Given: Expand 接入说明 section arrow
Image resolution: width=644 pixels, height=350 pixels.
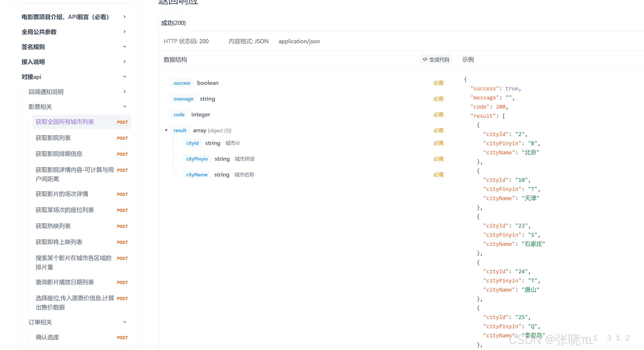Looking at the screenshot, I should [124, 62].
